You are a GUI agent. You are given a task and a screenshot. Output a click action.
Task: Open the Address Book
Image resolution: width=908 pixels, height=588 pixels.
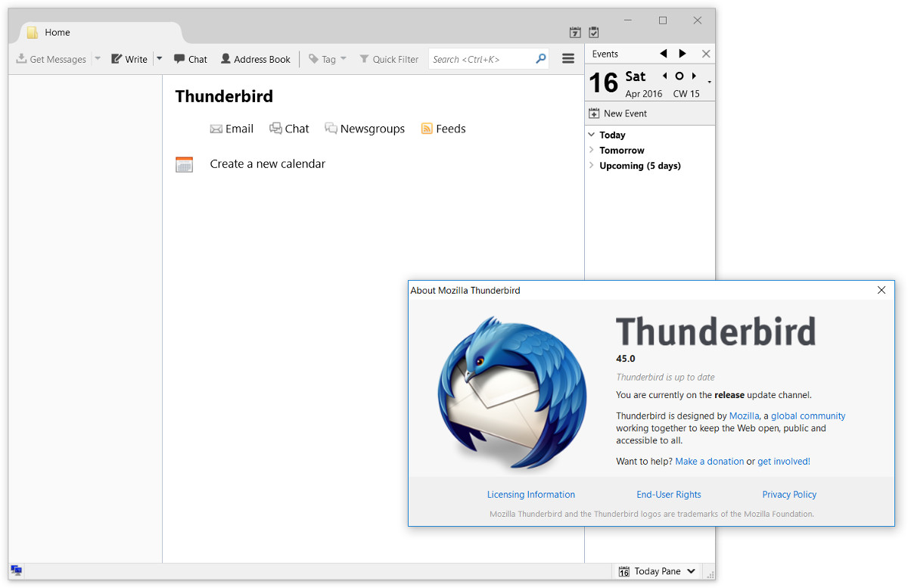click(256, 59)
